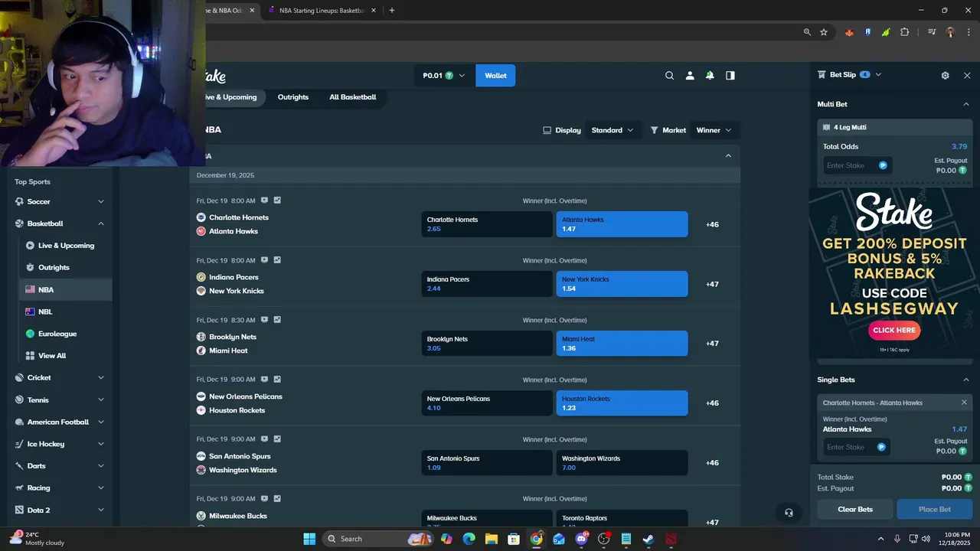Image resolution: width=980 pixels, height=551 pixels.
Task: Open the balance currency dropdown
Action: (444, 76)
